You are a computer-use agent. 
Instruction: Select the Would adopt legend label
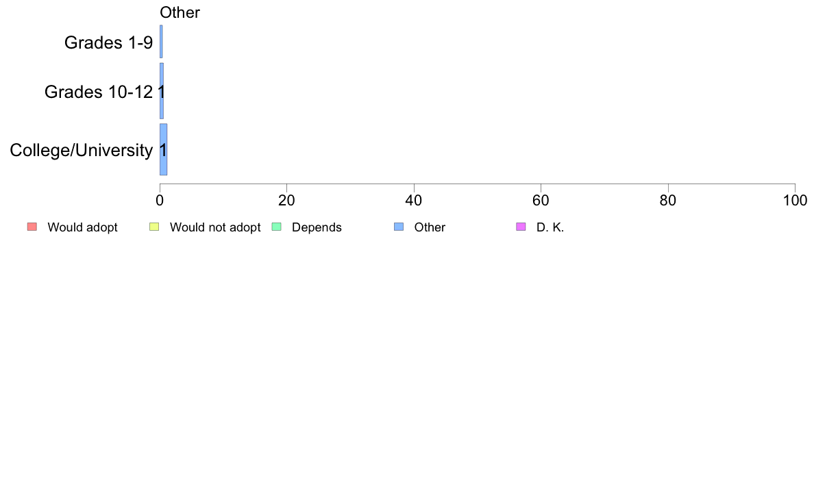82,227
